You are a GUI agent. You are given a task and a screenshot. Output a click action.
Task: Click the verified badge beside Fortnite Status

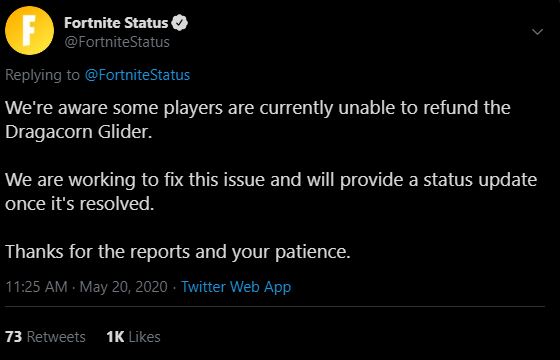pyautogui.click(x=180, y=23)
